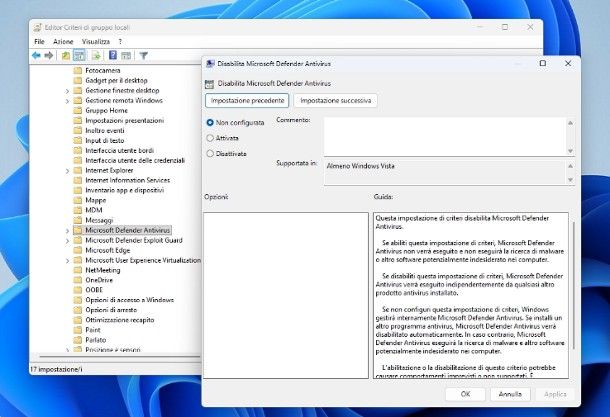Select the Ottimizzazione recapito item

120,320
